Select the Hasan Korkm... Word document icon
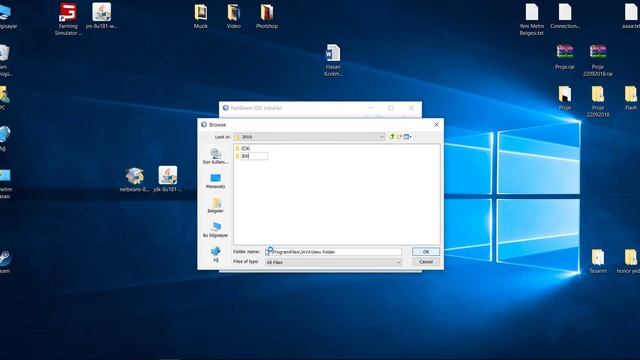Screen dimensions: 640x360 click(x=333, y=60)
